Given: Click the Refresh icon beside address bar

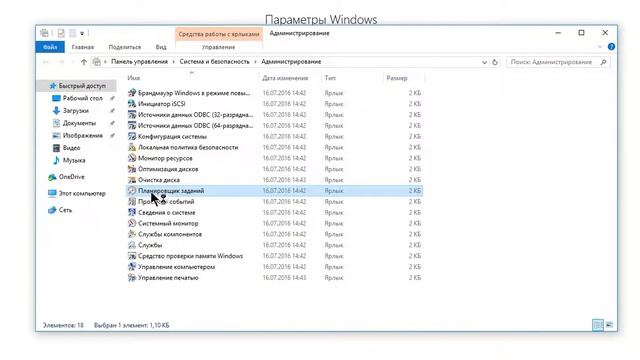Looking at the screenshot, I should [x=495, y=62].
